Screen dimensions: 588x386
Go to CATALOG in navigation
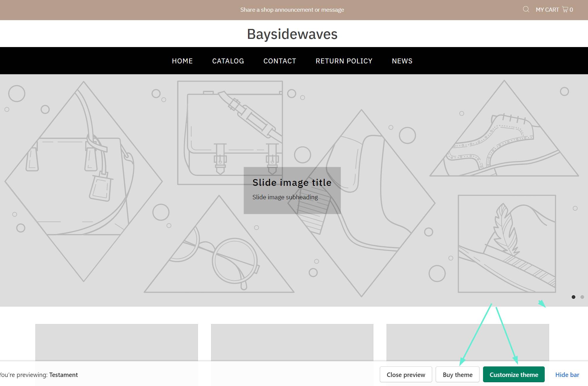[228, 61]
